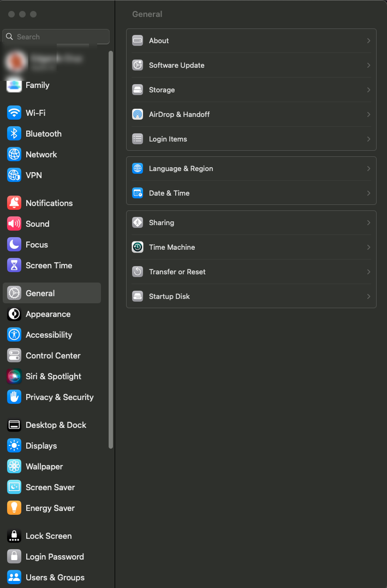Open the Energy Saver lightbulb icon

[x=14, y=508]
